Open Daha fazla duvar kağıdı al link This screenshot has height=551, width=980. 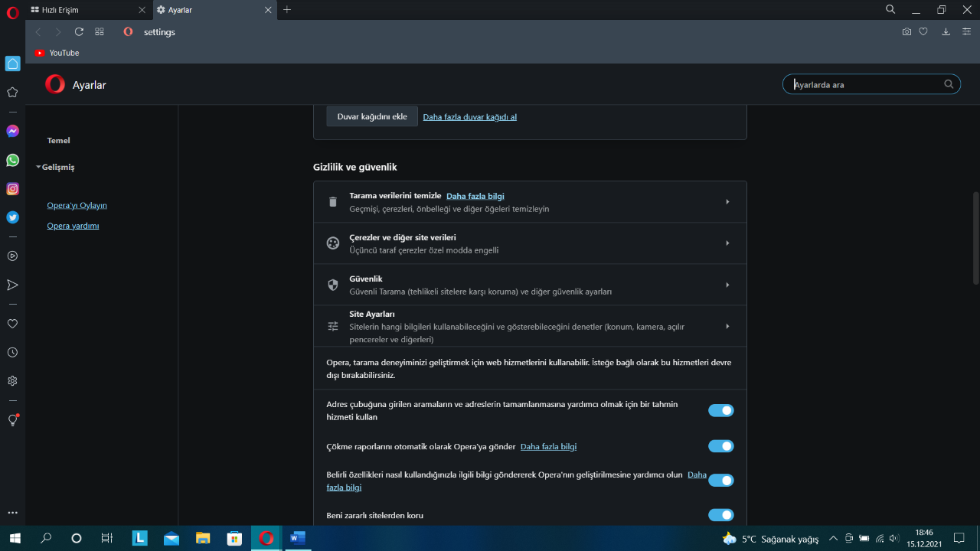[x=469, y=117]
